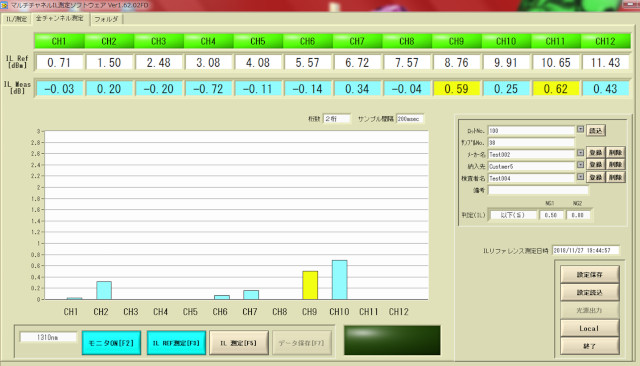
Task: Click the green CH9 channel header
Action: (x=456, y=41)
